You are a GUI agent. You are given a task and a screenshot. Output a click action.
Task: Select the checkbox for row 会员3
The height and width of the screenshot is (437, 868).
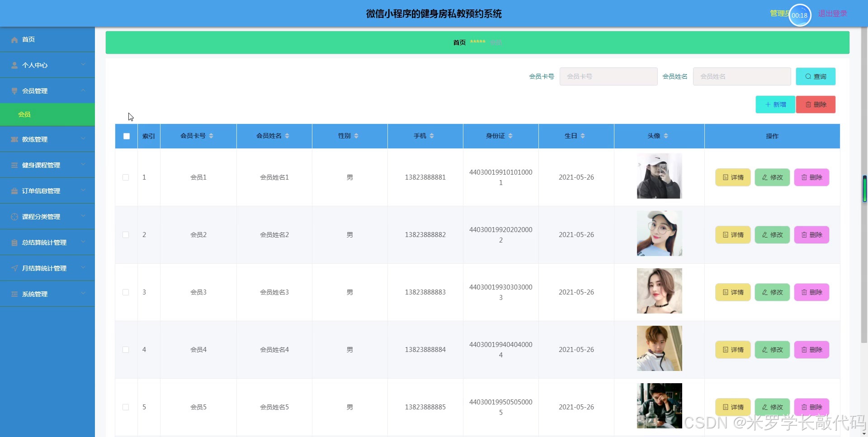[x=126, y=293]
